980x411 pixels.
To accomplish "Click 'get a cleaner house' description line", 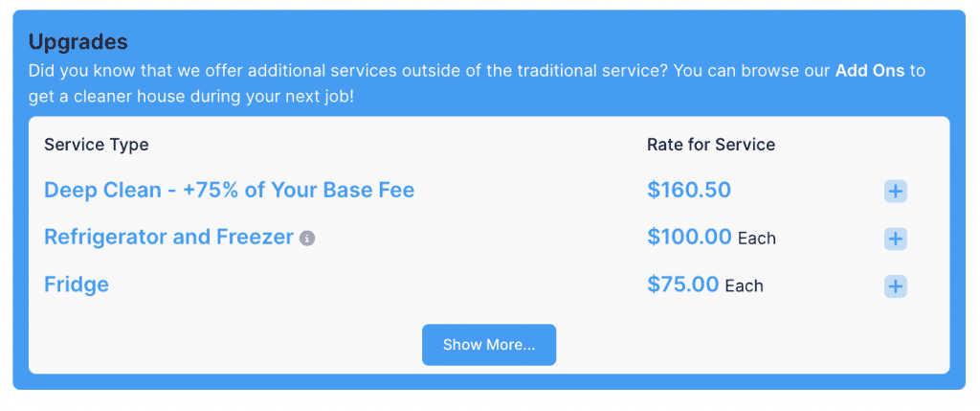I will click(191, 98).
